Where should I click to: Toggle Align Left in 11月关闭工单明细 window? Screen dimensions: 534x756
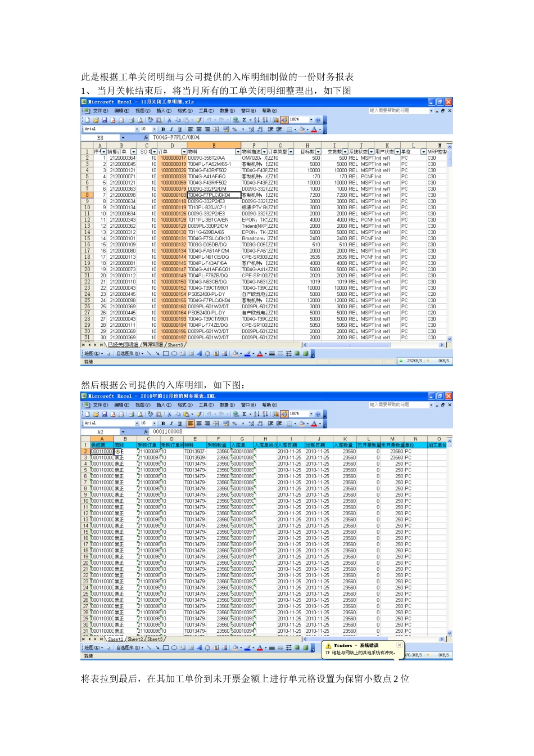point(191,129)
